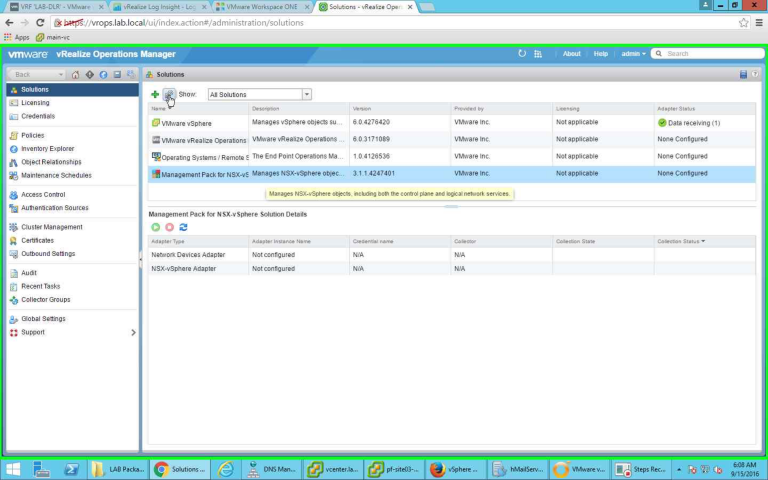Start collecting with green play icon
The width and height of the screenshot is (768, 480).
coord(155,227)
